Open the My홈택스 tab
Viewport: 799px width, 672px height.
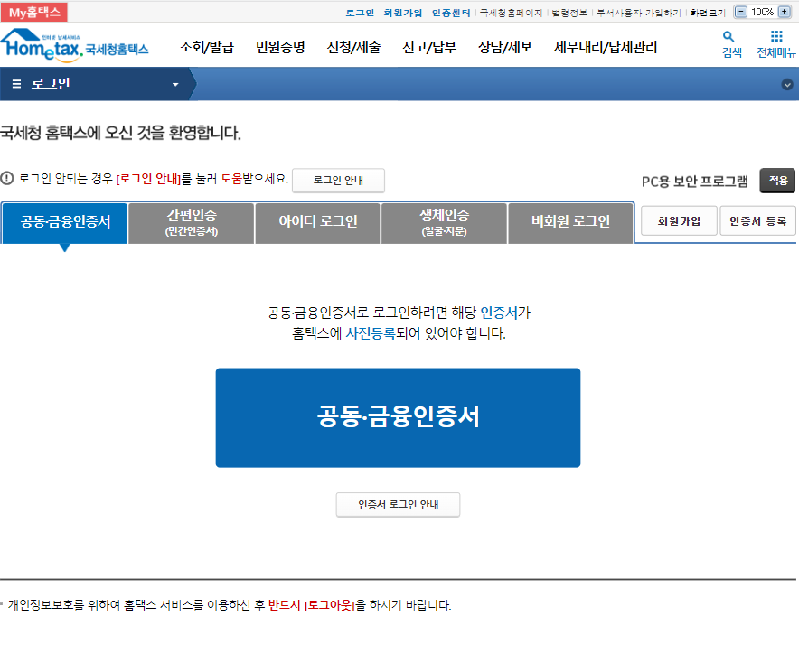(x=34, y=13)
